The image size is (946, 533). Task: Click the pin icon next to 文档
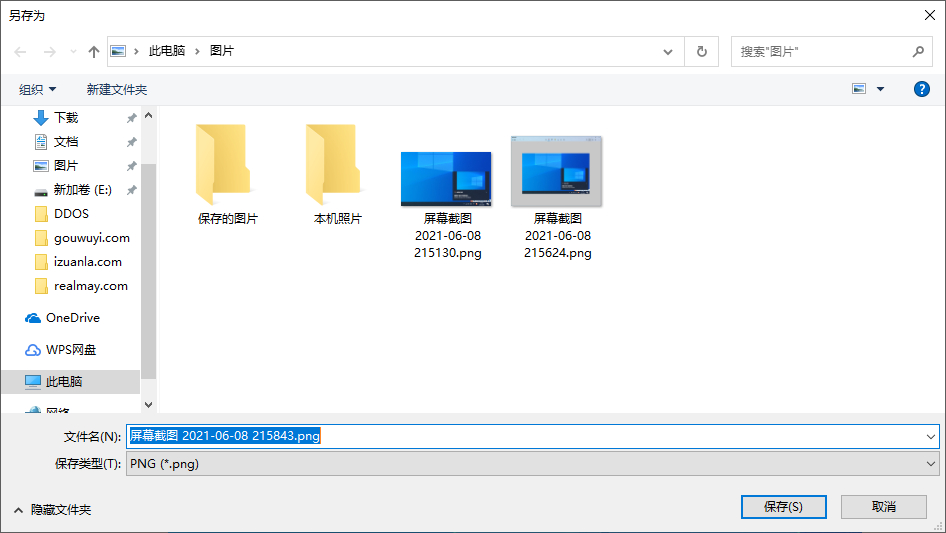point(131,142)
